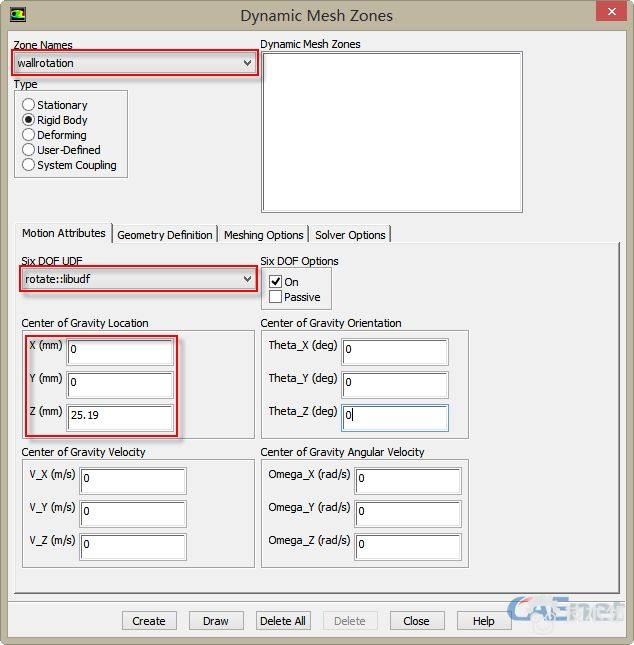Go to the Solver Options tab
The width and height of the screenshot is (634, 645).
[x=350, y=235]
